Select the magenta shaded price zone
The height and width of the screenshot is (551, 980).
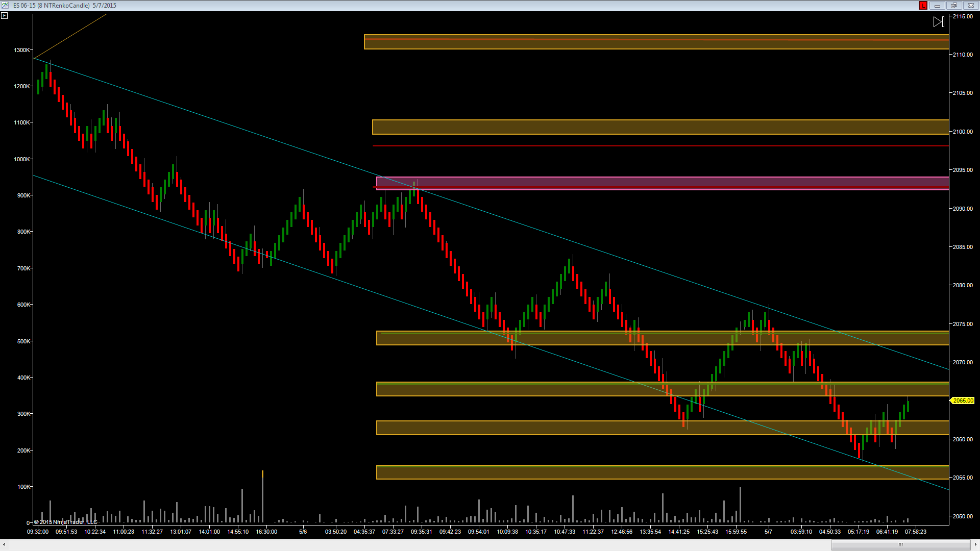[664, 182]
